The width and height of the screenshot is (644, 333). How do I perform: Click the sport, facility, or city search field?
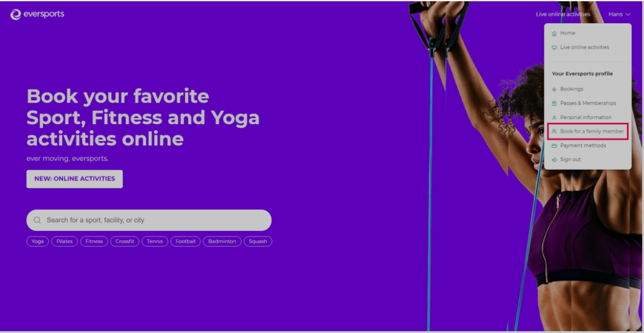pos(148,220)
